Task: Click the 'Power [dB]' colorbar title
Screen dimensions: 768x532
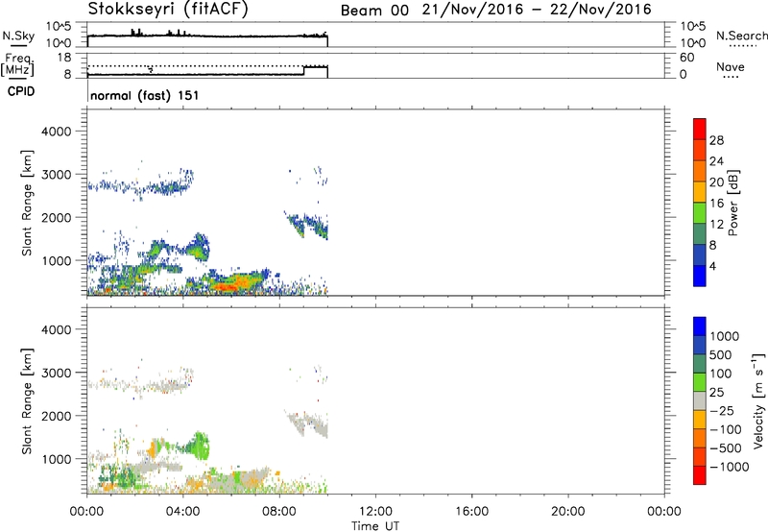Action: (x=732, y=203)
